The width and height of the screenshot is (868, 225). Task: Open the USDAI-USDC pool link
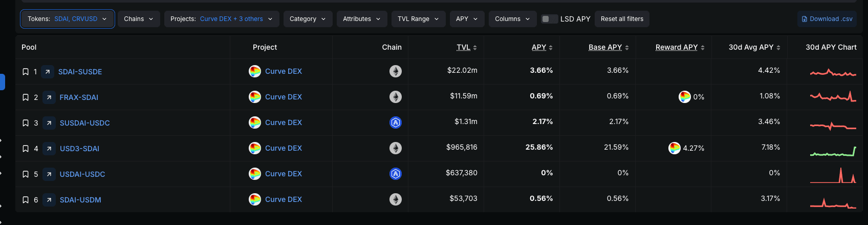click(82, 174)
